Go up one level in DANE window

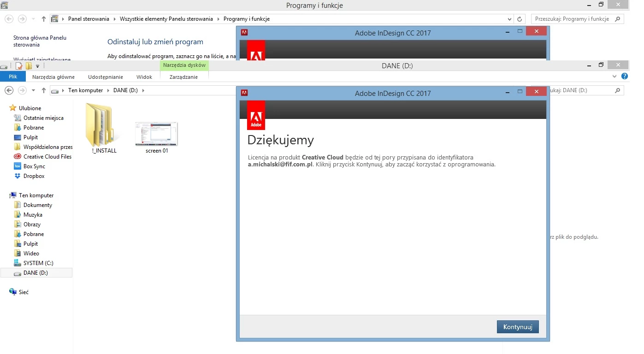(44, 90)
